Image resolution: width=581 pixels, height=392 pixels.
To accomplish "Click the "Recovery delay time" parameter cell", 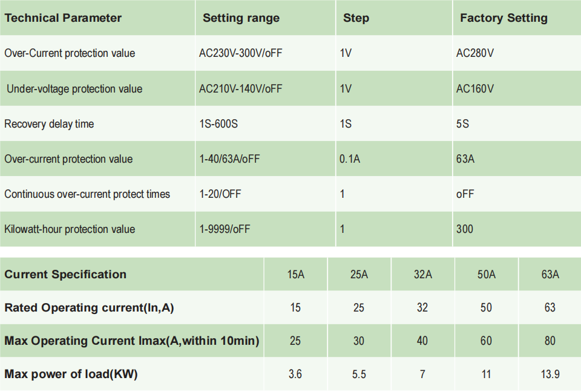I will tap(49, 124).
